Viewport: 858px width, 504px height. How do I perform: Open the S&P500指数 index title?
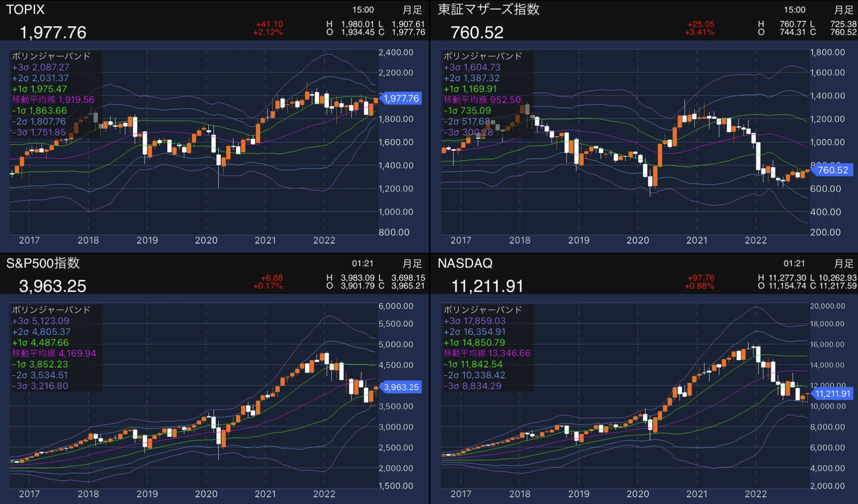[43, 263]
